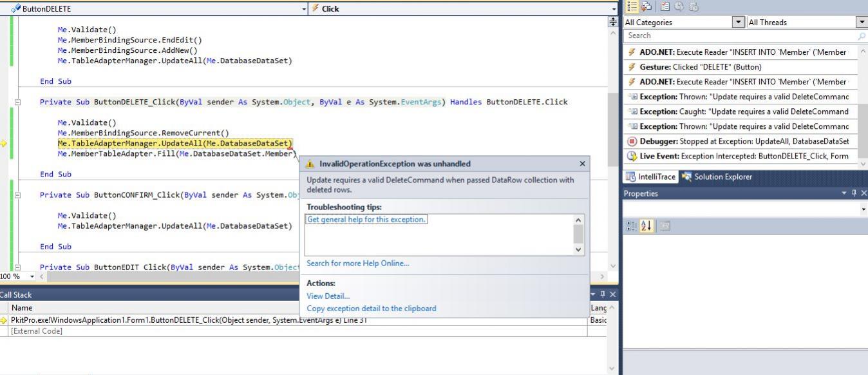Click the IntelliTrace Search input field

pos(741,36)
